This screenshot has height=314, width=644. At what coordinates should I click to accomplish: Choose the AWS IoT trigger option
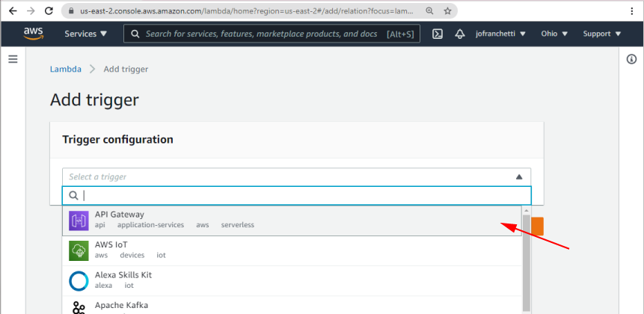point(292,250)
